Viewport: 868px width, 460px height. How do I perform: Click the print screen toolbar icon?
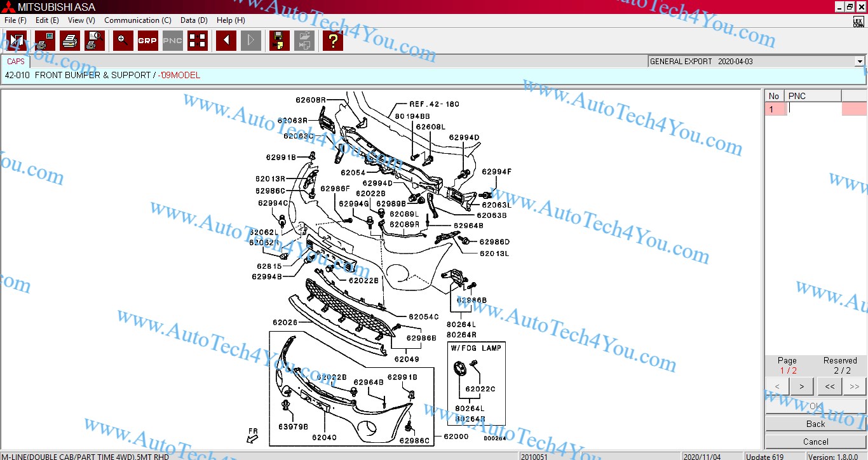(45, 41)
